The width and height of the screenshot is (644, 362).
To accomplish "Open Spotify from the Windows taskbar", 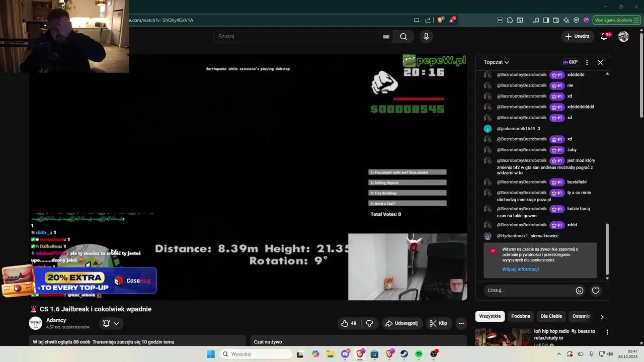I will (x=419, y=354).
